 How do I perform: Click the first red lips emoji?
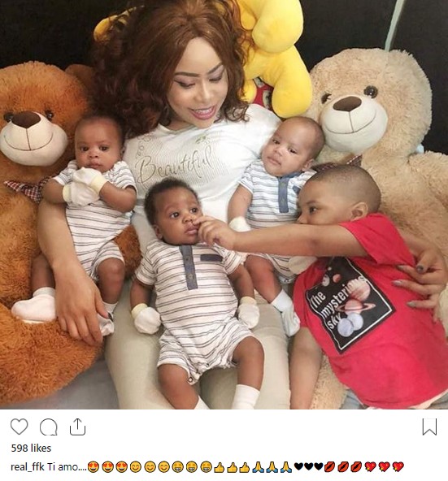(330, 467)
